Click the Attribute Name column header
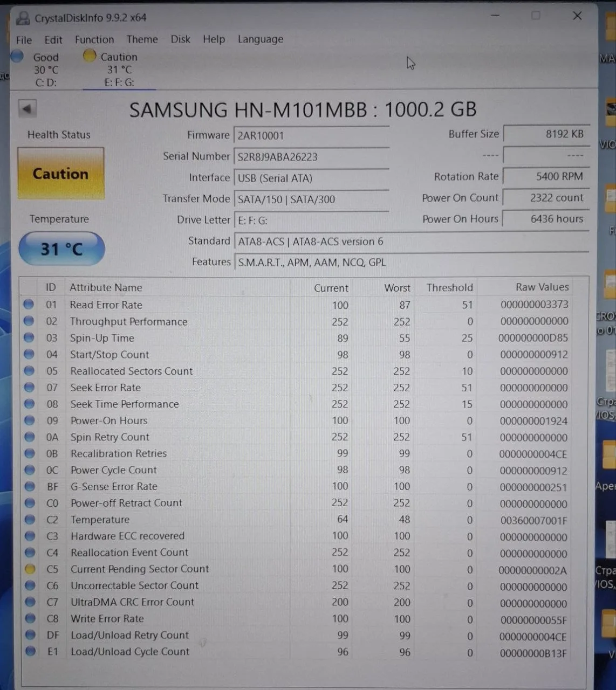 106,287
